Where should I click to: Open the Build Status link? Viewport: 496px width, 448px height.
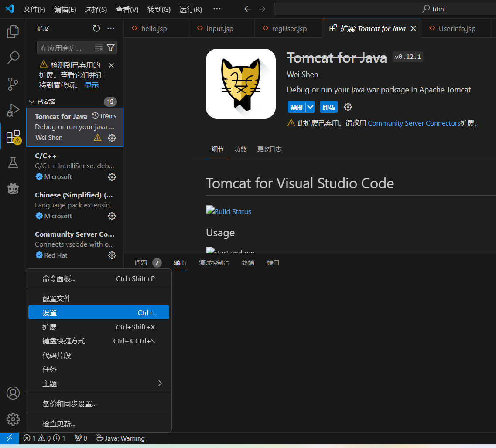click(229, 211)
